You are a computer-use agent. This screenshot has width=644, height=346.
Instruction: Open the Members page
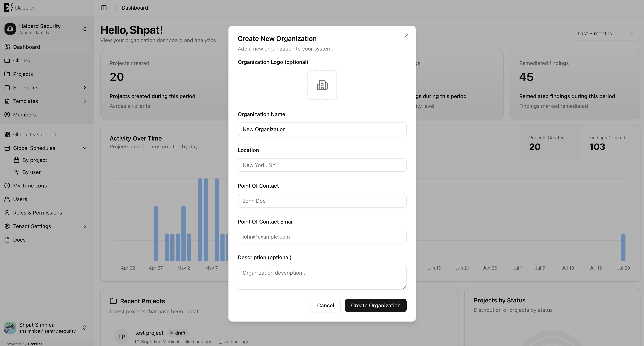tap(46, 115)
